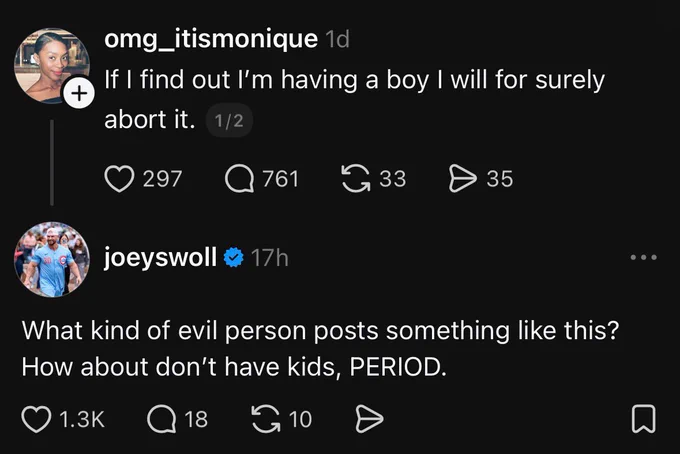Repost joeyswoll's reply
680x454 pixels.
[266, 419]
